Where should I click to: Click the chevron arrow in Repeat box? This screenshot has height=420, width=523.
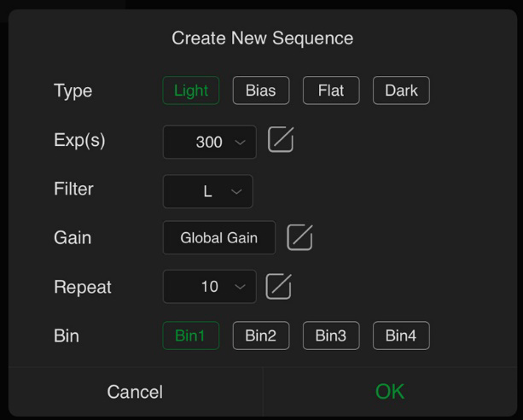(240, 287)
